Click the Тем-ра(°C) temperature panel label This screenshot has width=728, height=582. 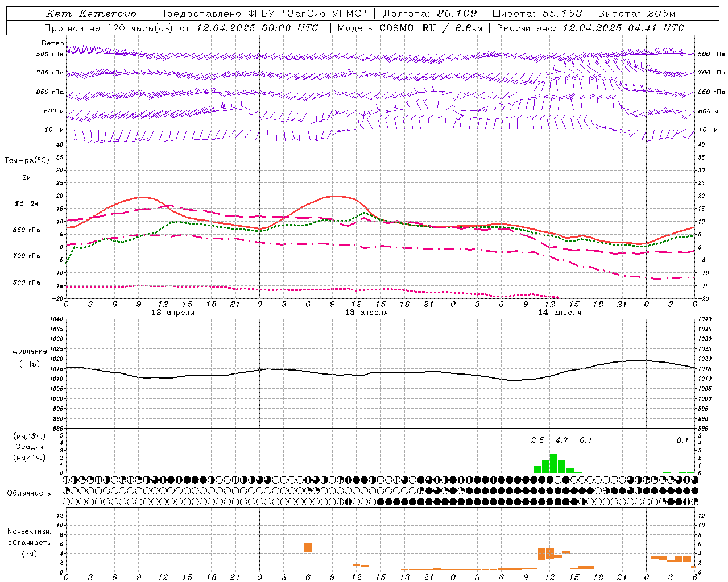27,161
